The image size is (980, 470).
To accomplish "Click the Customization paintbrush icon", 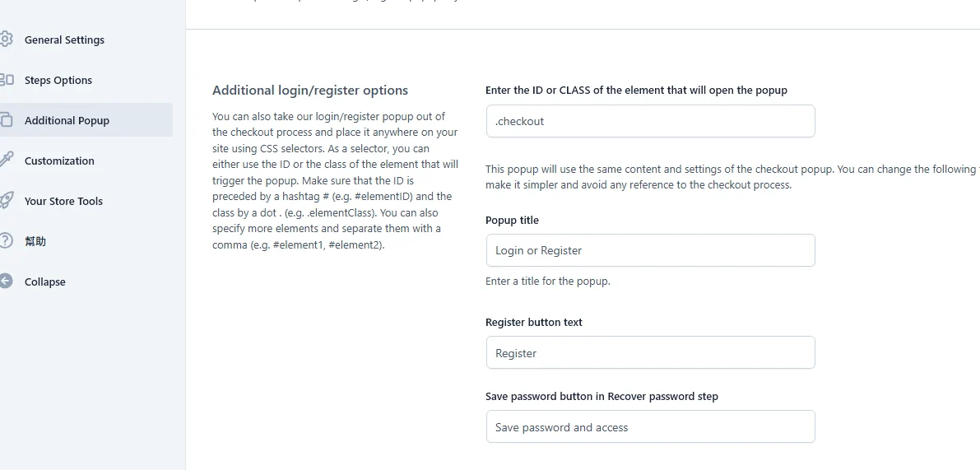I will coord(6,160).
